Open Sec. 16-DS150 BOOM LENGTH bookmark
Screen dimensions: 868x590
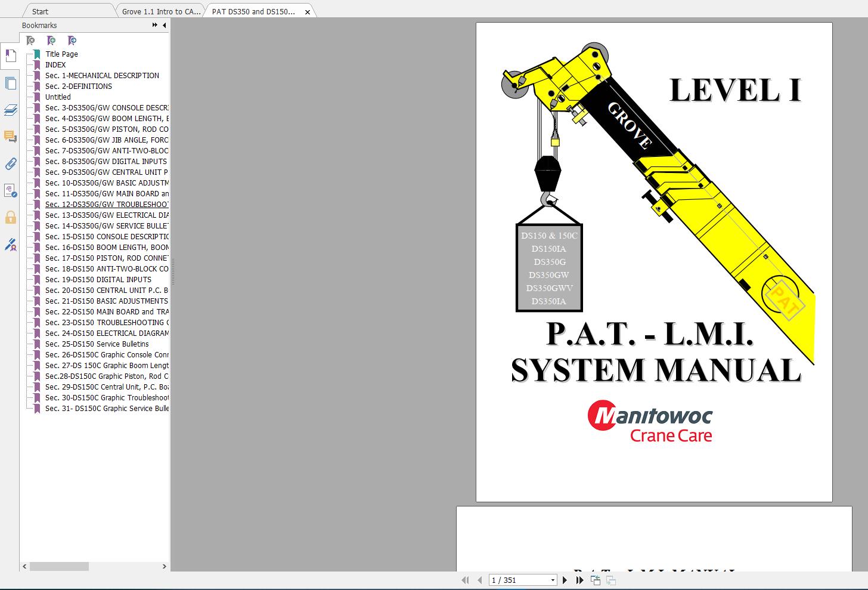[107, 247]
